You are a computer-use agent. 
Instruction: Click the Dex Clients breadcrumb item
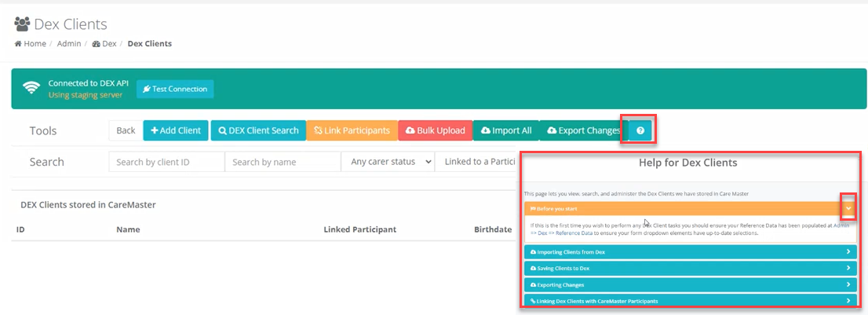coord(149,44)
